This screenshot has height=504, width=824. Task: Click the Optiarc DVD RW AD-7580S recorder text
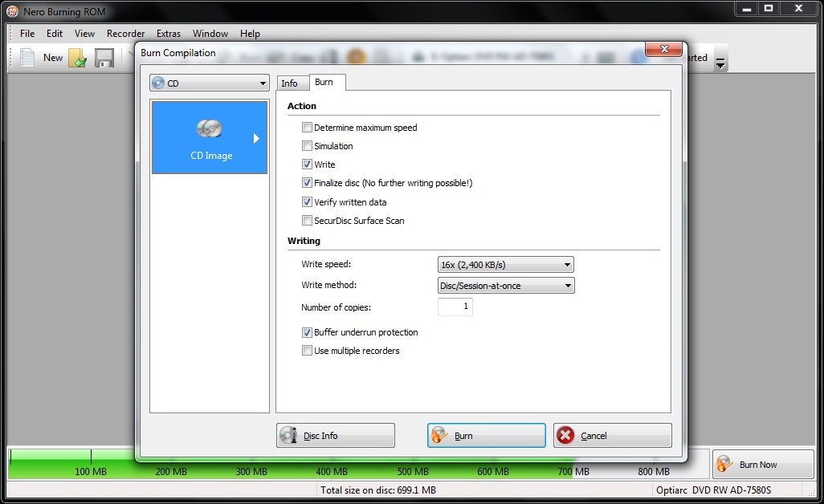click(714, 490)
